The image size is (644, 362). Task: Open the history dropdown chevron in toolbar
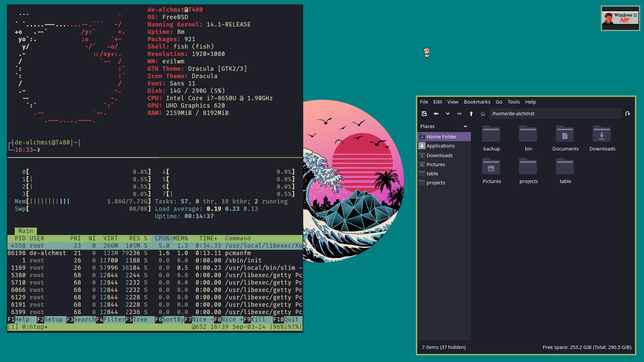448,114
